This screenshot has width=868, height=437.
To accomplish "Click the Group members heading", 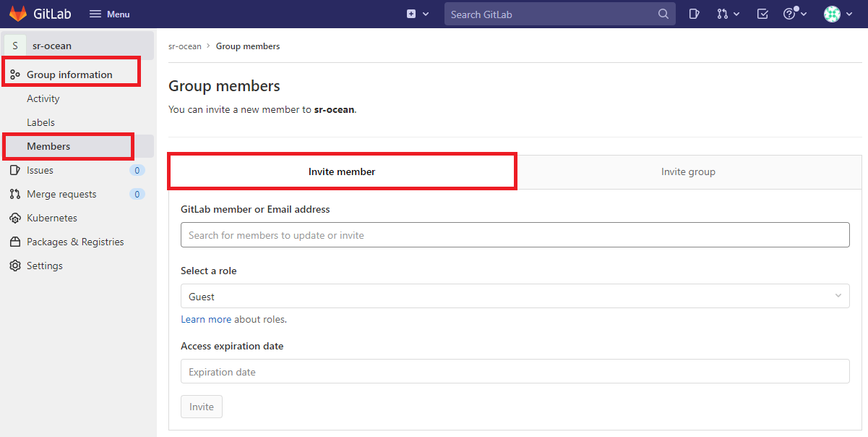I will 224,86.
